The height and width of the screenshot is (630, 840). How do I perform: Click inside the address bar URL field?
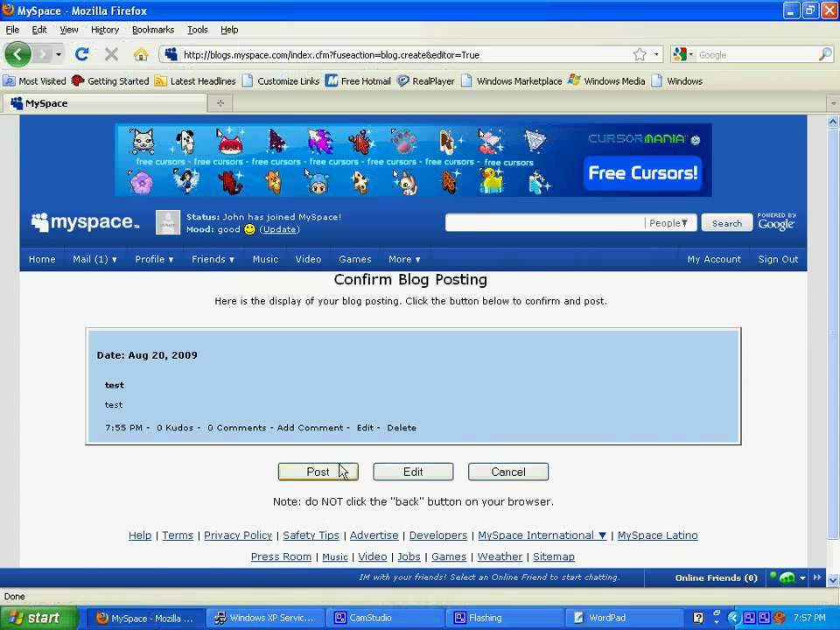[350, 54]
